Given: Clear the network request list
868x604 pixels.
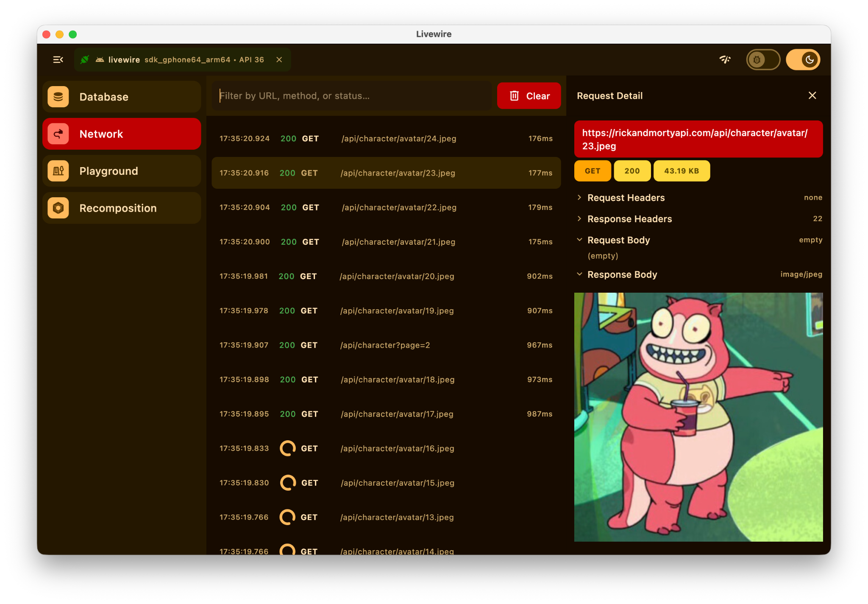Looking at the screenshot, I should 529,96.
